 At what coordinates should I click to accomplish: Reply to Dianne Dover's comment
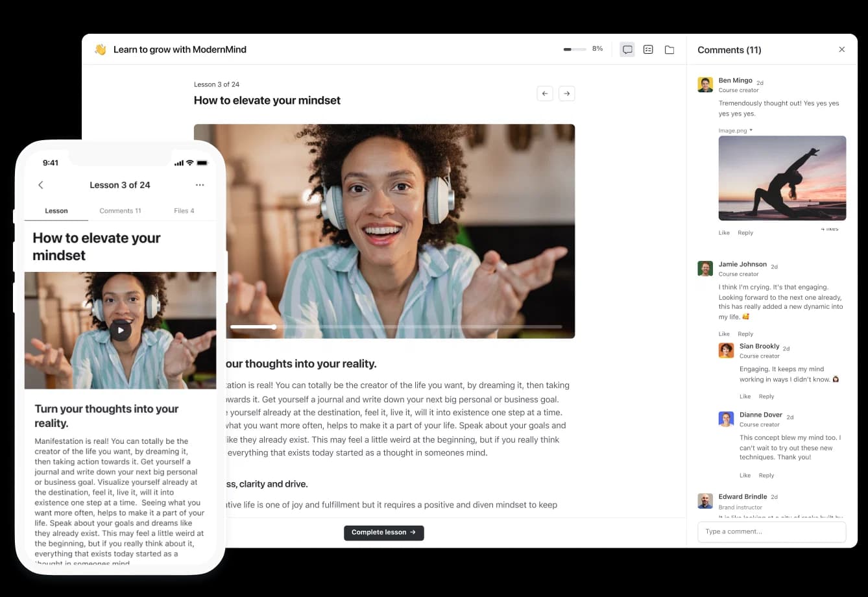[x=766, y=475]
